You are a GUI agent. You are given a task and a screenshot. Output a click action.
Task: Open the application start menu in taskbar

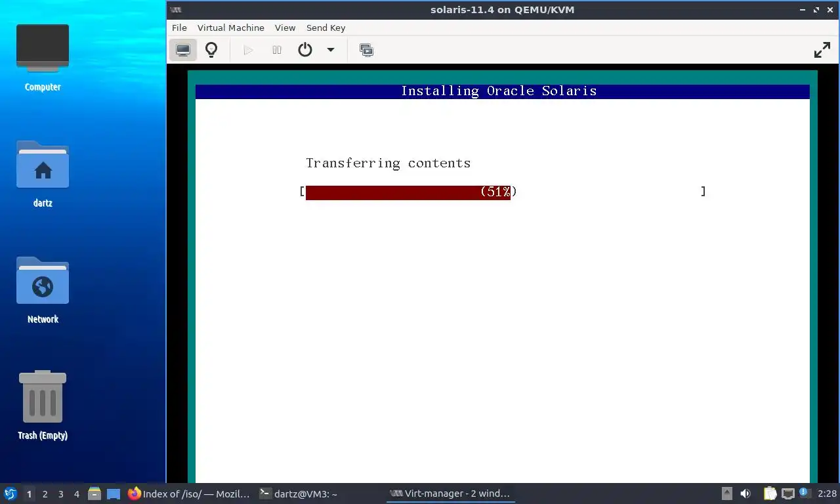(10, 493)
